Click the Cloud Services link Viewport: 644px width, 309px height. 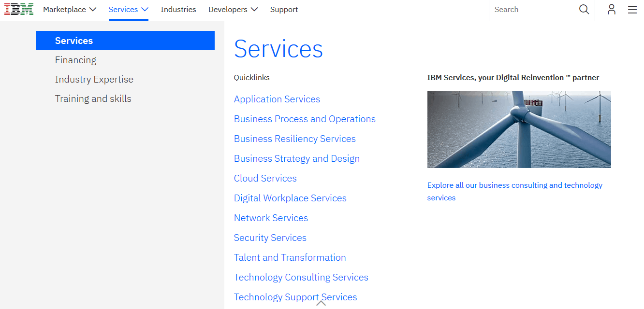click(265, 178)
